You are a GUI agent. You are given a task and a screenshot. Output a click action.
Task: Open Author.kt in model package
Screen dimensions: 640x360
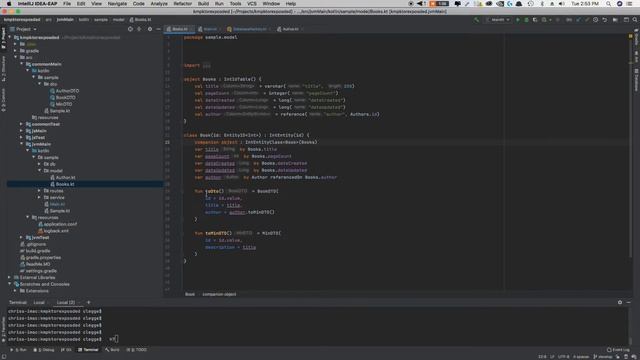click(65, 178)
